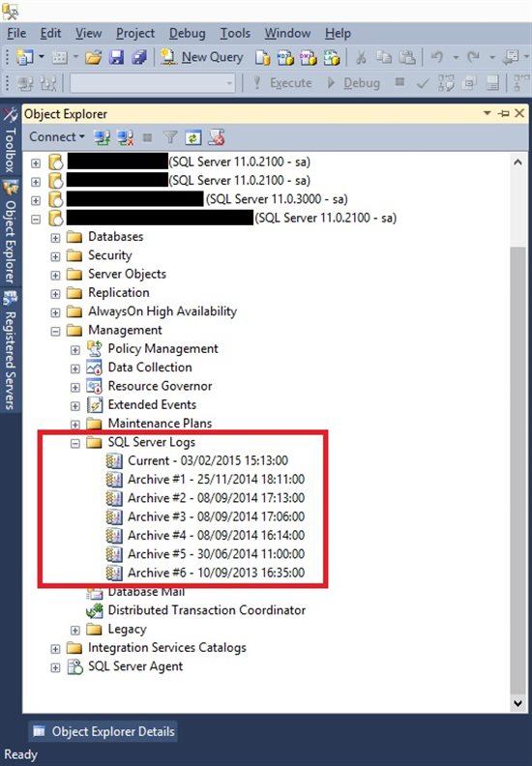532x766 pixels.
Task: Select the Resource Governor node
Action: tap(160, 386)
